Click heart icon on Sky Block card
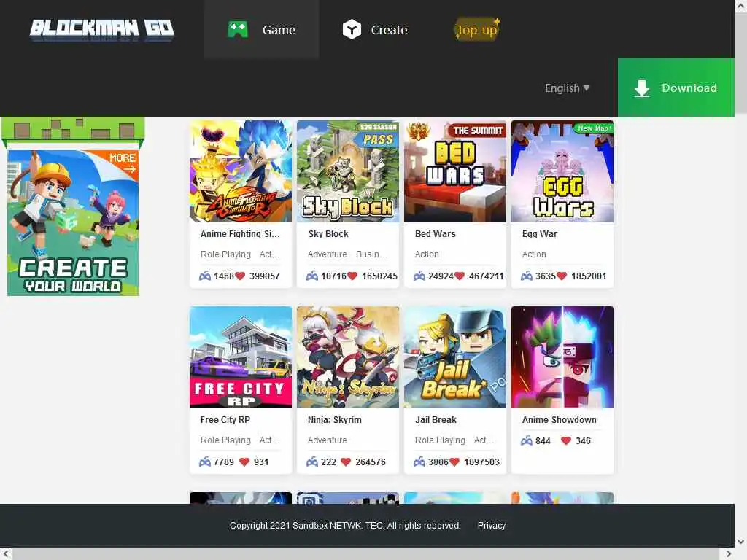 click(352, 276)
